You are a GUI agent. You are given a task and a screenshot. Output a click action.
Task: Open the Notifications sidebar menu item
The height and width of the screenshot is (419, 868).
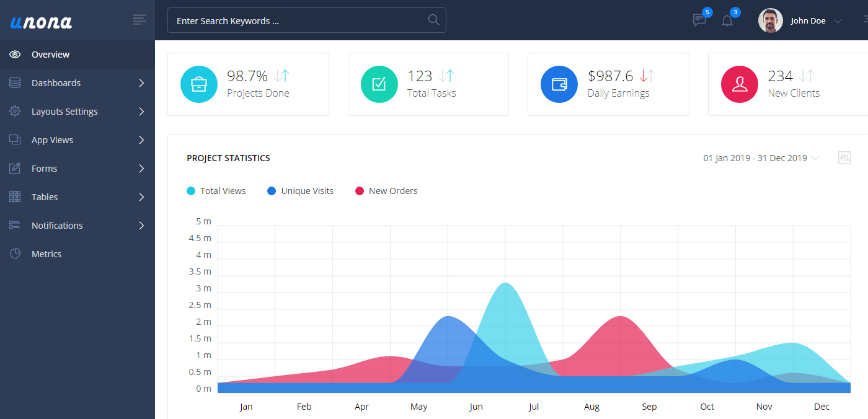tap(56, 225)
